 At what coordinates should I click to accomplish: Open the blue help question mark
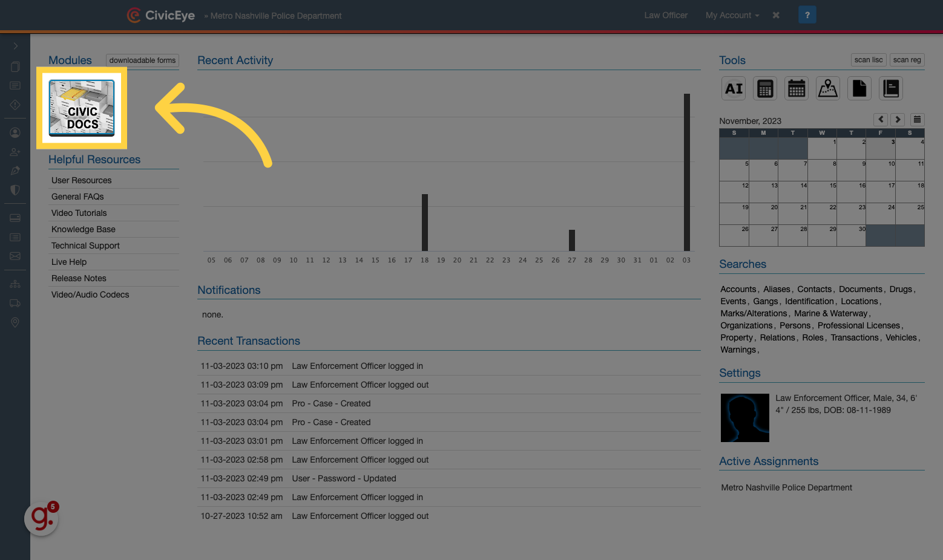pyautogui.click(x=807, y=15)
